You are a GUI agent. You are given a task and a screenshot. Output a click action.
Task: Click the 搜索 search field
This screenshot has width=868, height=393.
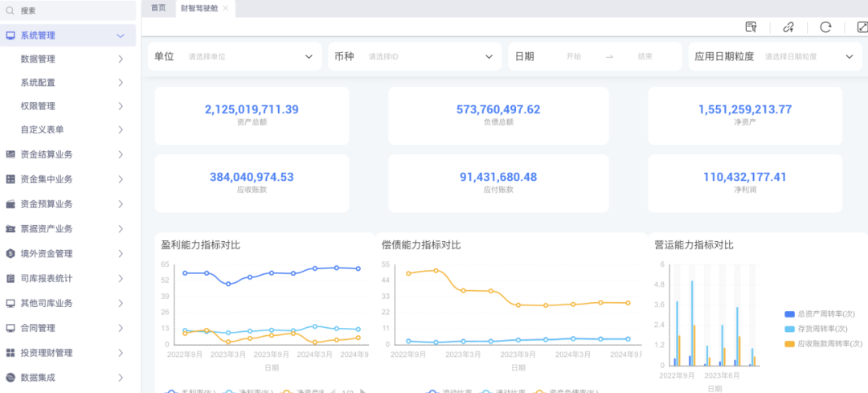pyautogui.click(x=68, y=10)
